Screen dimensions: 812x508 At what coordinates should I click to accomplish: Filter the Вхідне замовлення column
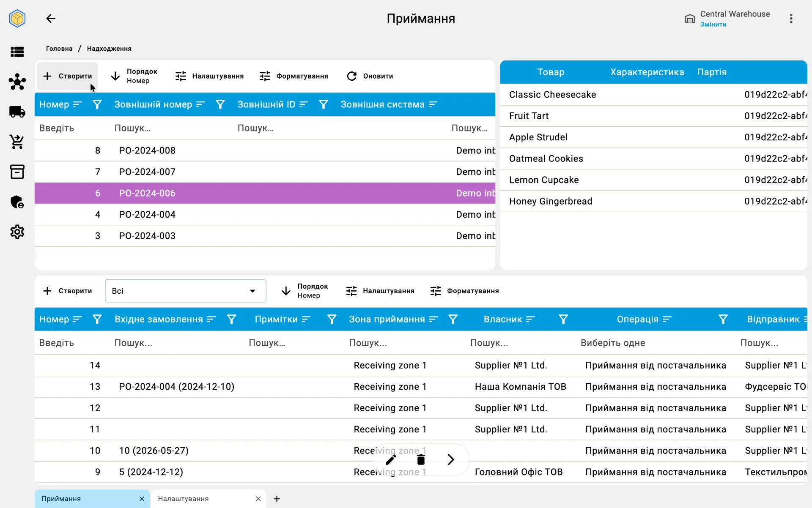coord(231,320)
